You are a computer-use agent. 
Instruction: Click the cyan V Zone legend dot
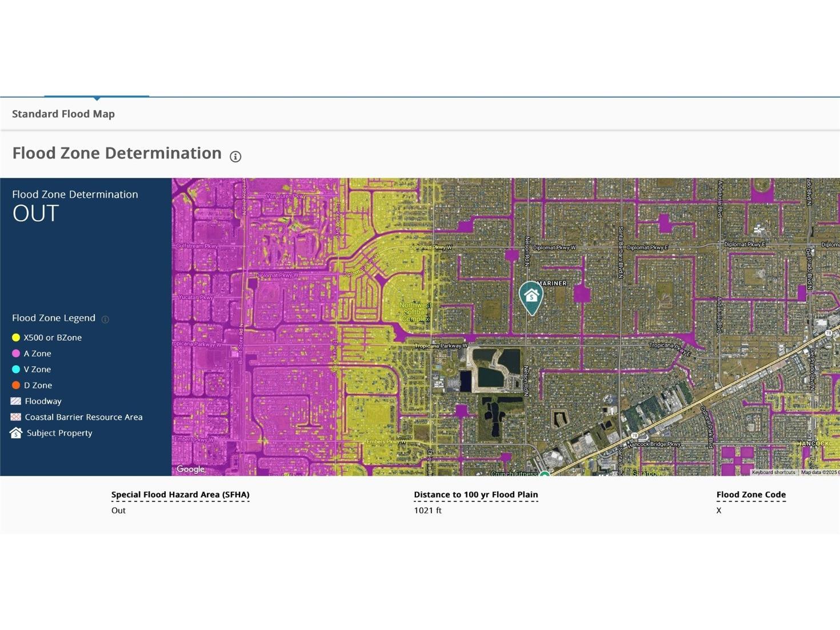point(16,369)
